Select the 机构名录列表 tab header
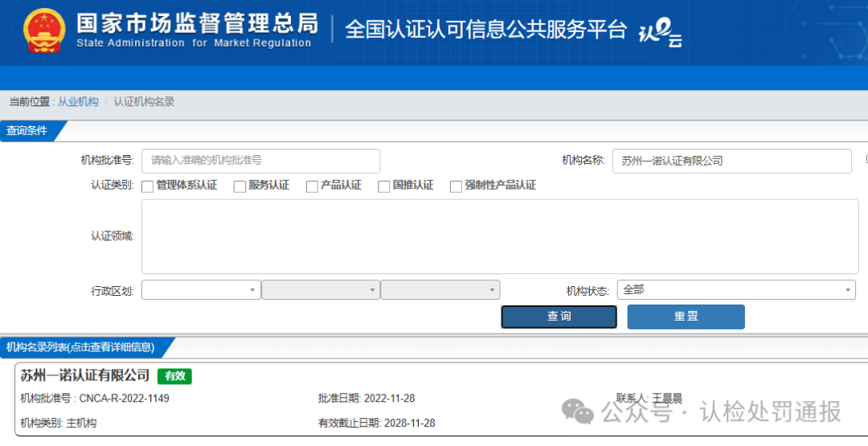 click(x=83, y=347)
